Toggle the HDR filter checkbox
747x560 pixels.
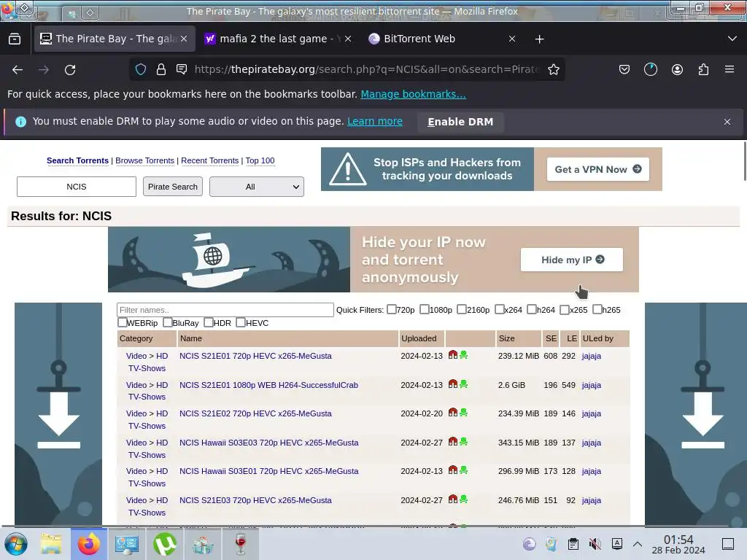(x=208, y=322)
